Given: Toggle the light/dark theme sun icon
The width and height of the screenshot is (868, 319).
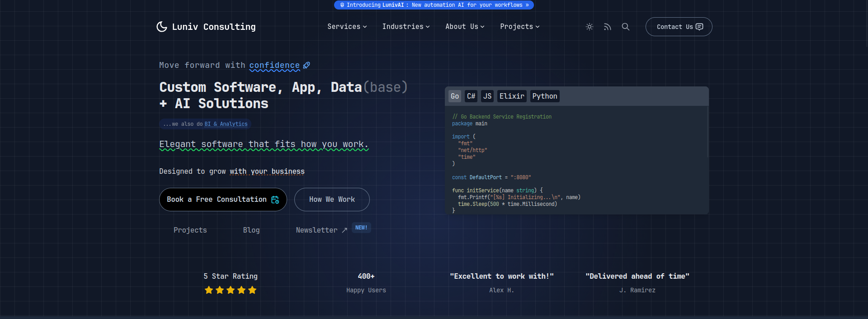Looking at the screenshot, I should coord(589,27).
